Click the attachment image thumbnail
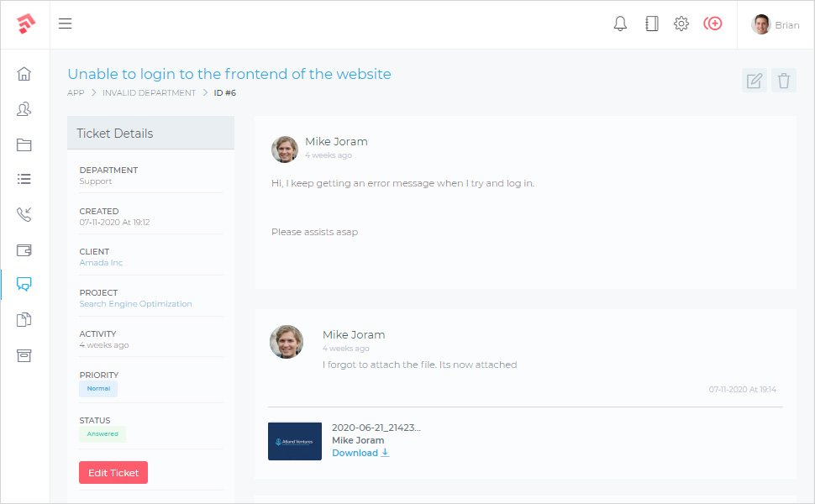Screen dimensions: 815x504 (x=294, y=441)
